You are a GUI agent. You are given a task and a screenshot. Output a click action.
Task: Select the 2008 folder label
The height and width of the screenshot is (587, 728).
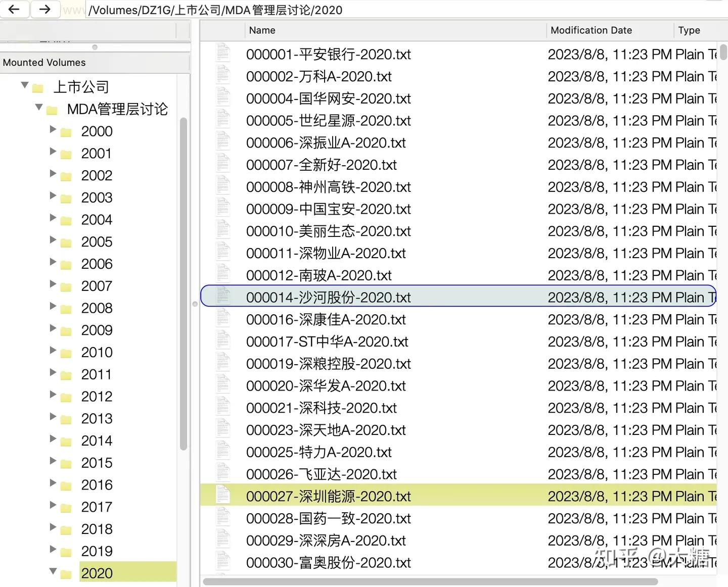pyautogui.click(x=97, y=308)
